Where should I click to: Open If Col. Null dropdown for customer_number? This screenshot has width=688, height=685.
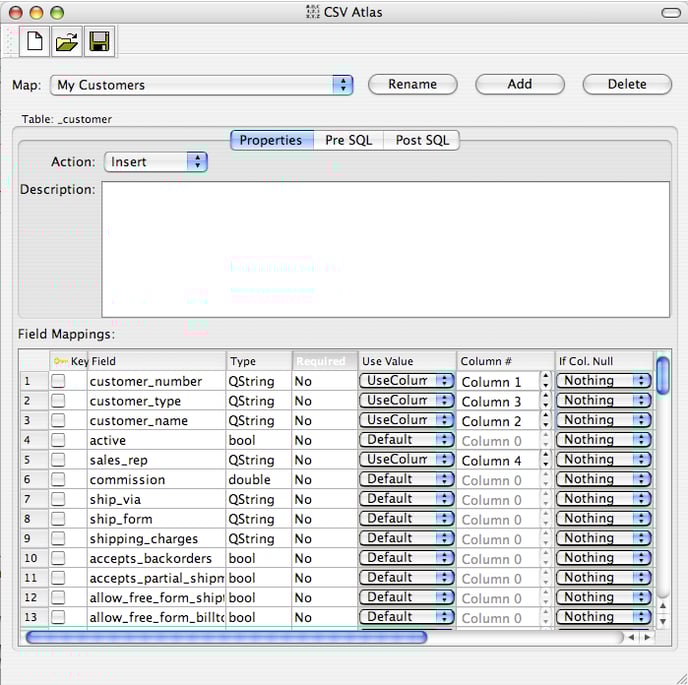click(603, 381)
